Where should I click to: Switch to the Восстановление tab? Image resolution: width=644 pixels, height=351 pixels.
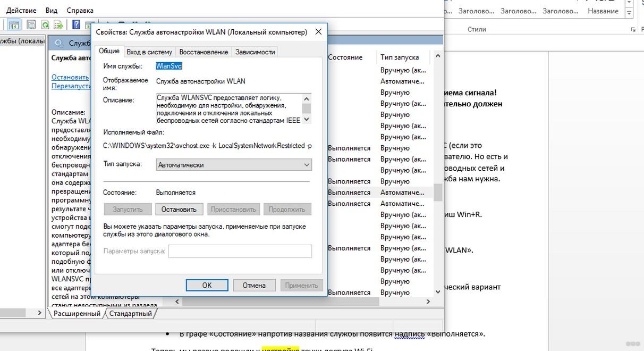click(204, 52)
